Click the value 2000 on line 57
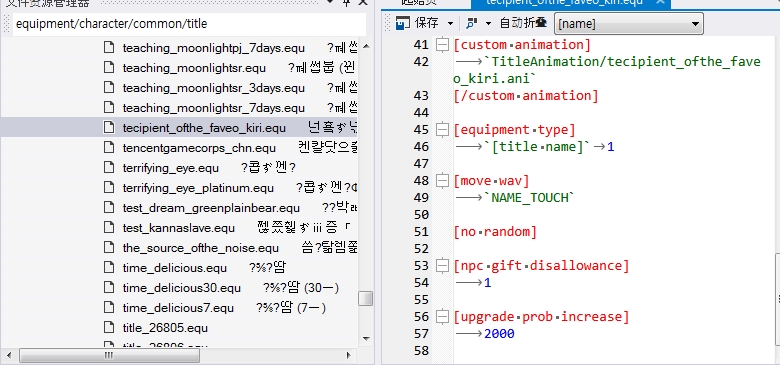The width and height of the screenshot is (780, 365). [499, 334]
